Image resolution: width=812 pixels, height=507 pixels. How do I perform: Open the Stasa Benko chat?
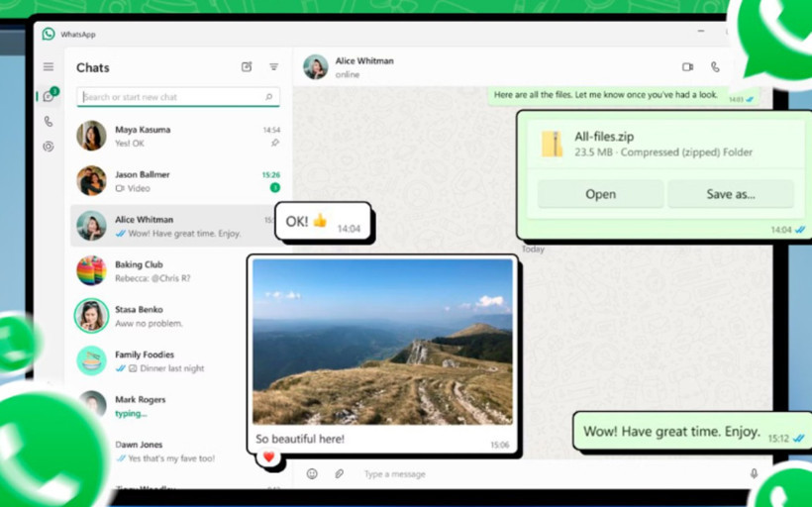point(160,316)
